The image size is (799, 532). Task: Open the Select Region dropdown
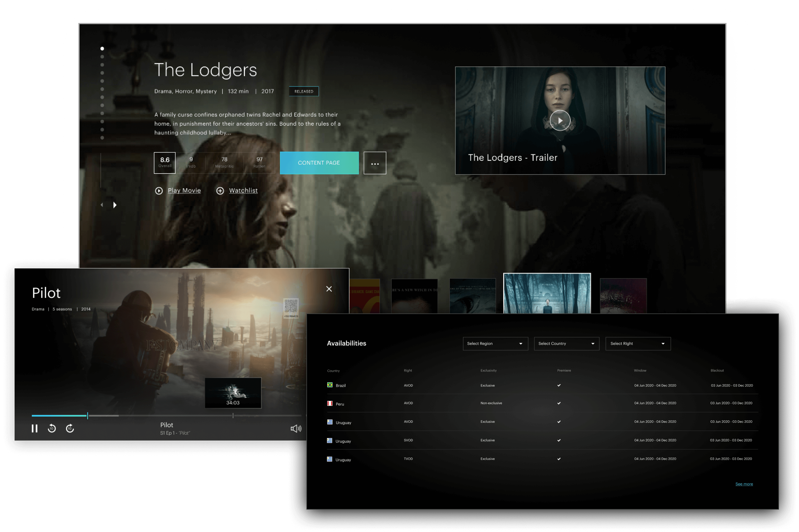pyautogui.click(x=495, y=343)
